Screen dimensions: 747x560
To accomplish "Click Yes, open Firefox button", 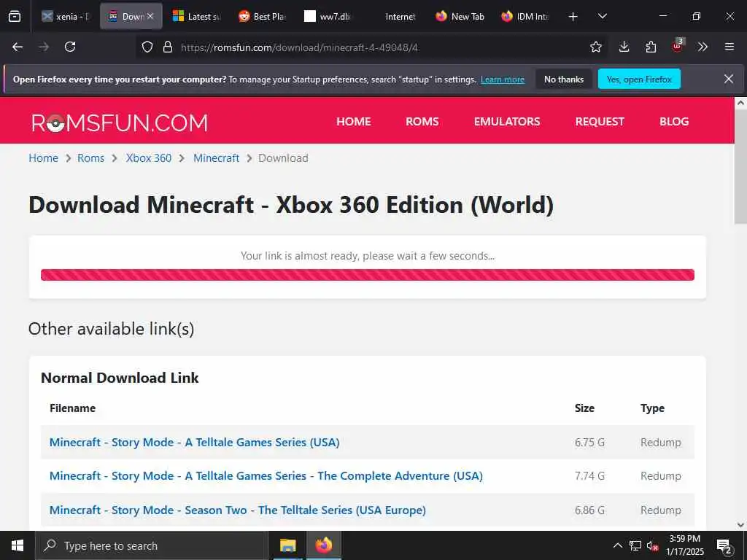I will pos(639,79).
